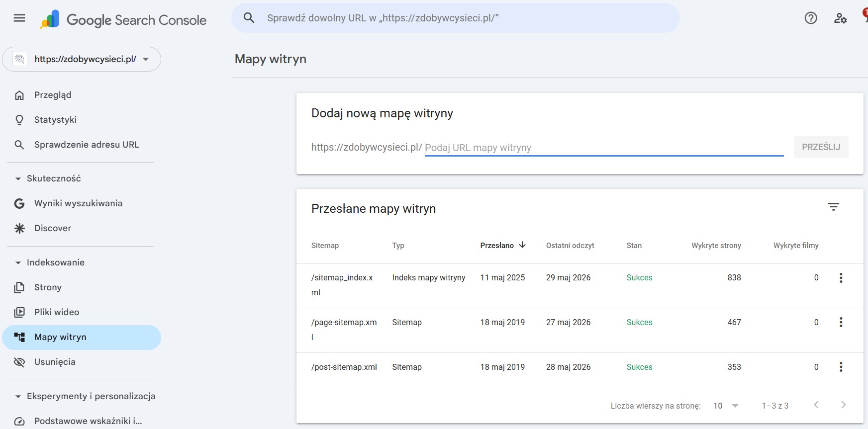868x429 pixels.
Task: Open the property selector dropdown for zdobywcysieci.pl
Action: [82, 59]
